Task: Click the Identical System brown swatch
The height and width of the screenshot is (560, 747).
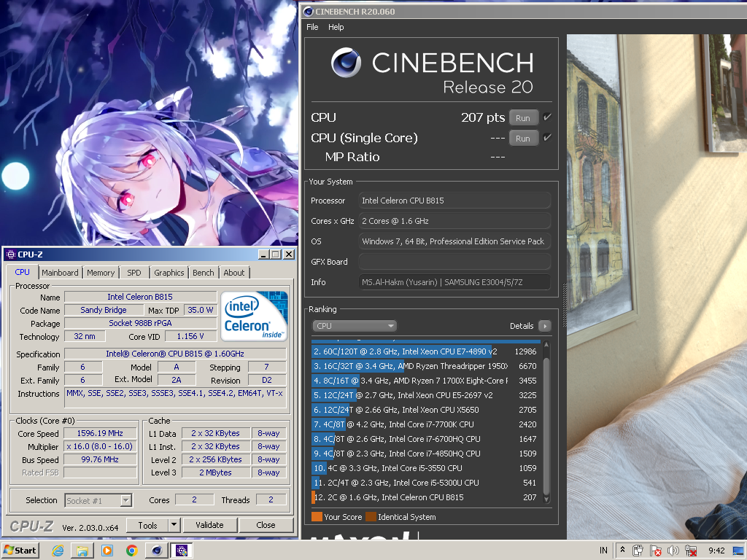Action: point(371,517)
